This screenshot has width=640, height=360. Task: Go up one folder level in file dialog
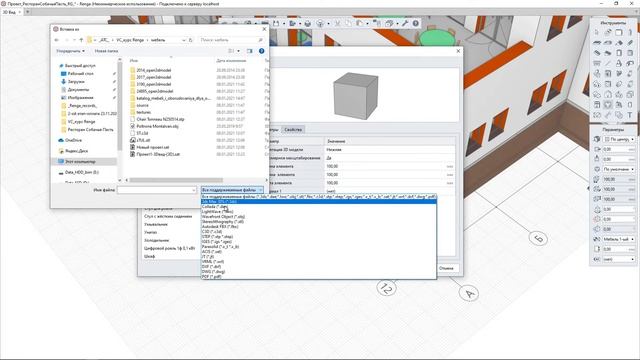pos(81,40)
